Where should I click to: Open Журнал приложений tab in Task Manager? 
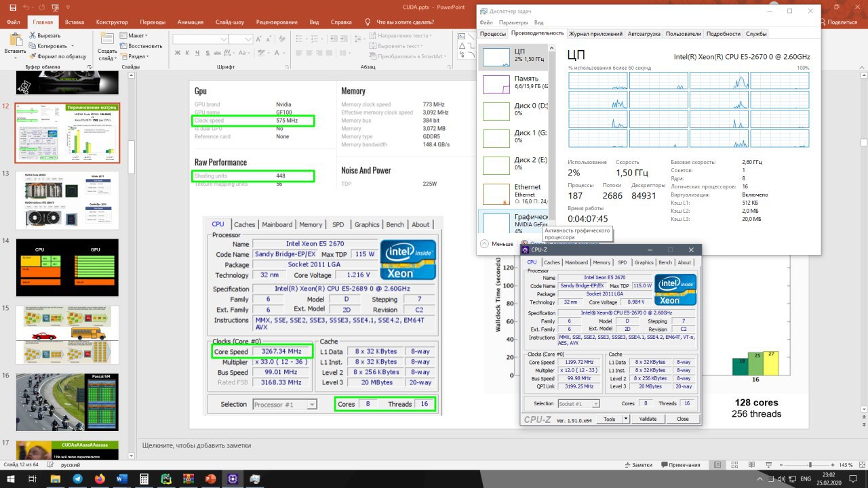[595, 33]
